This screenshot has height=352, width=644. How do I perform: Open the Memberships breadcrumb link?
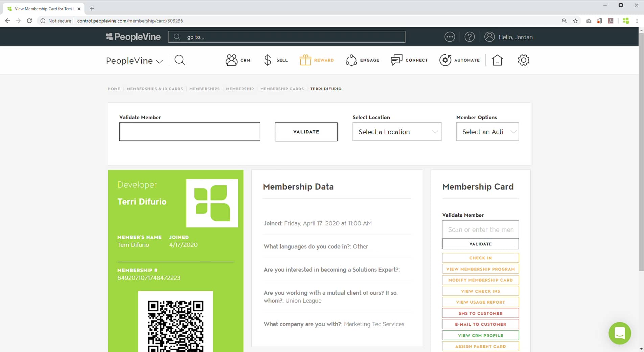[204, 89]
